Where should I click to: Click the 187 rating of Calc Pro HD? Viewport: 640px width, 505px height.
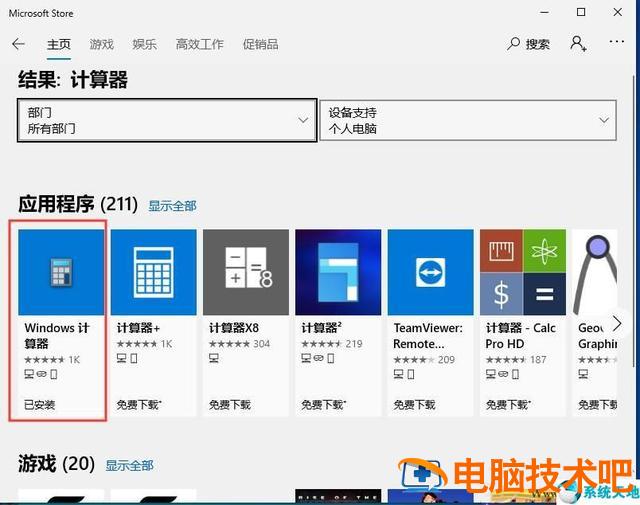point(538,360)
